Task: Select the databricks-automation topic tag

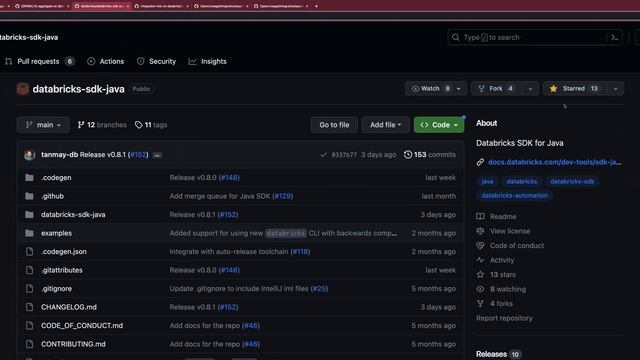Action: [x=514, y=196]
